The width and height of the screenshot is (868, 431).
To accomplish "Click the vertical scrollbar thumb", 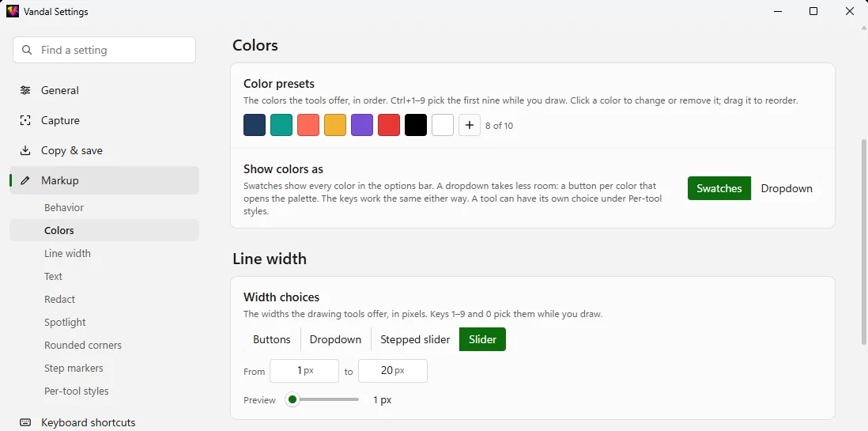I will tap(863, 244).
